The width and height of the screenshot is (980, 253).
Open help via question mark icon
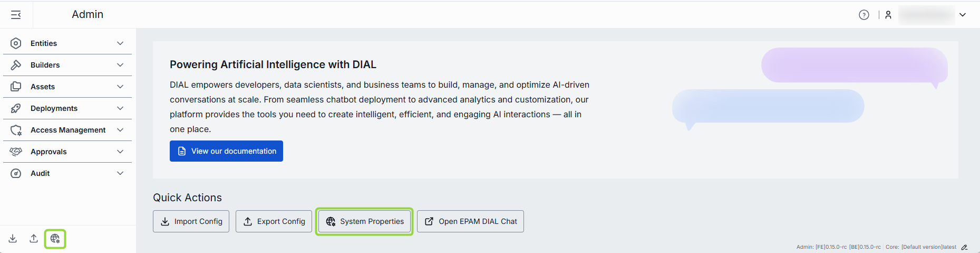(863, 15)
